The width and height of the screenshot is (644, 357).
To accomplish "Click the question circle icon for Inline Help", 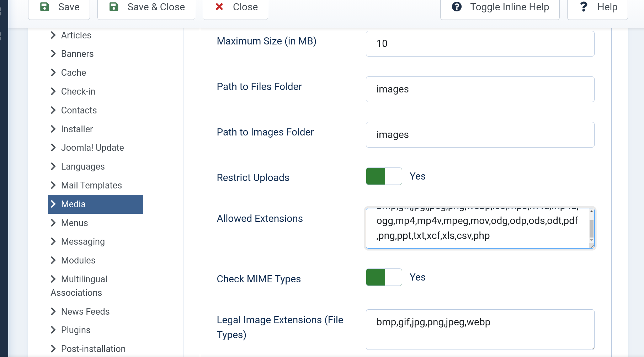I will (457, 7).
